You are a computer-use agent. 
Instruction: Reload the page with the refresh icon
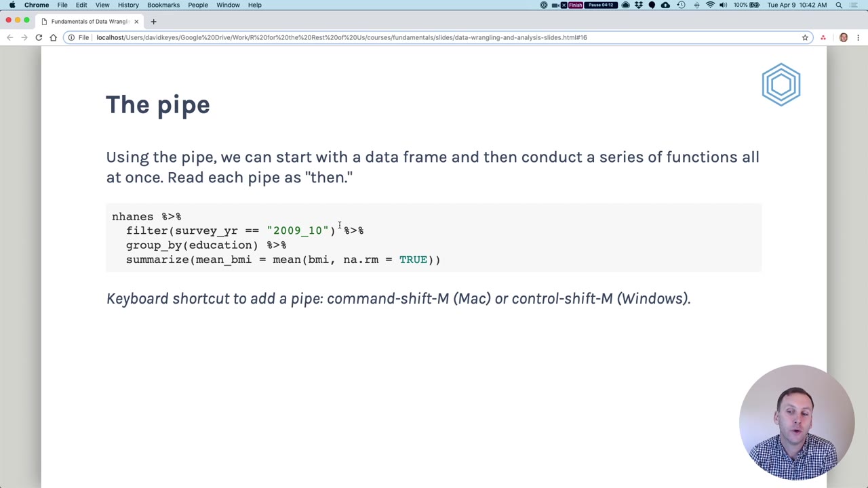(x=39, y=37)
